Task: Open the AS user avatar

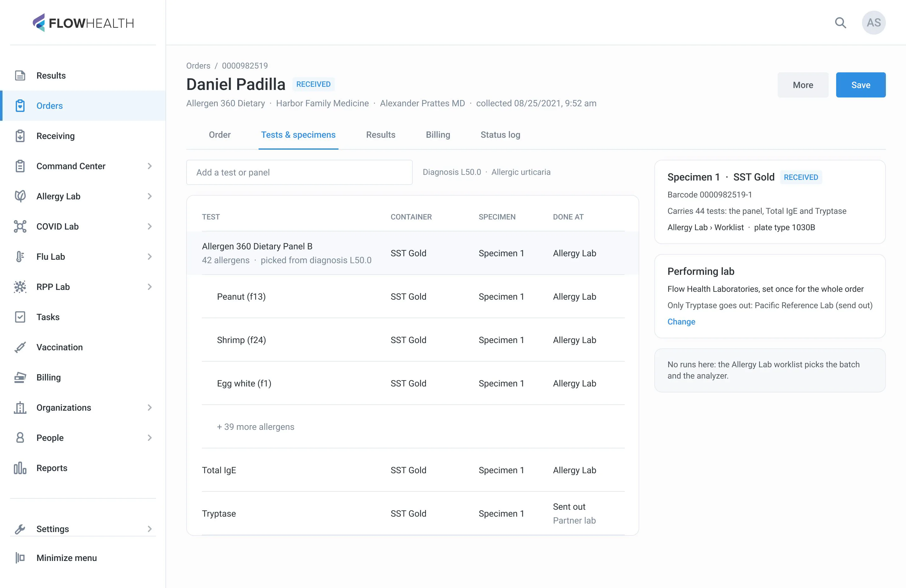Action: pyautogui.click(x=873, y=23)
